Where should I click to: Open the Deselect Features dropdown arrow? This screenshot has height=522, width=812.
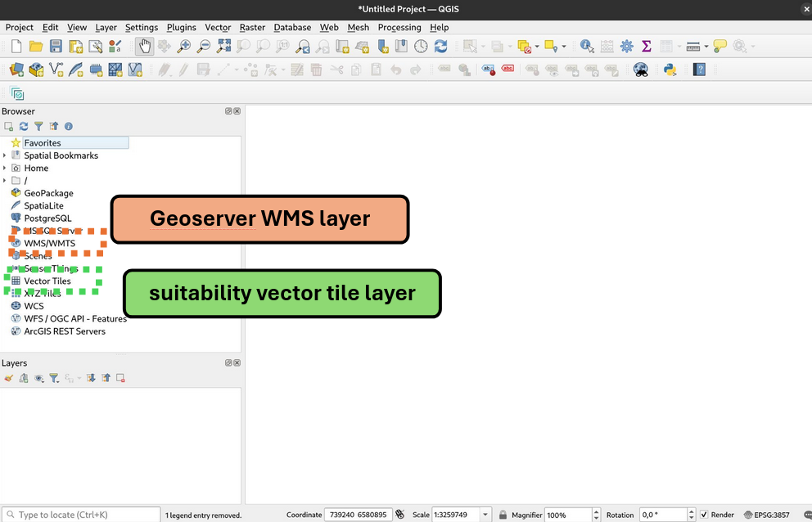(x=537, y=47)
